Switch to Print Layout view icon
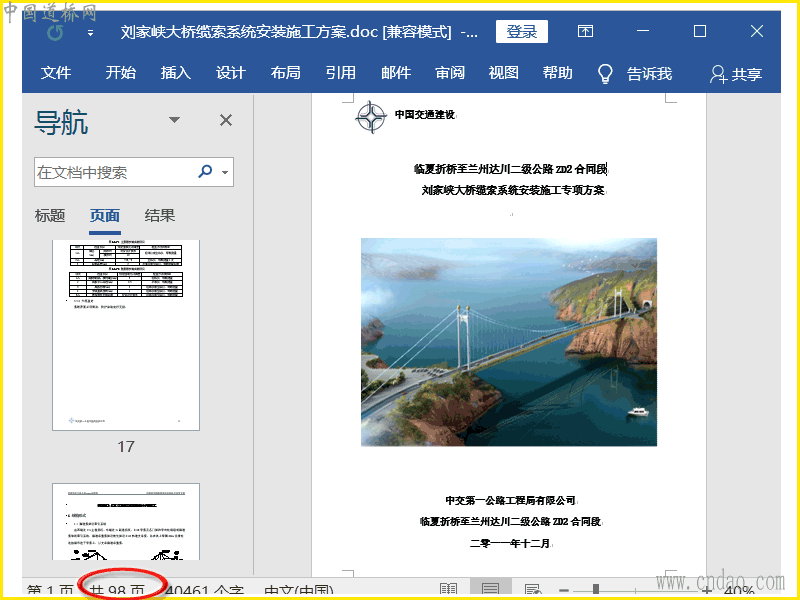Image resolution: width=800 pixels, height=600 pixels. [490, 589]
